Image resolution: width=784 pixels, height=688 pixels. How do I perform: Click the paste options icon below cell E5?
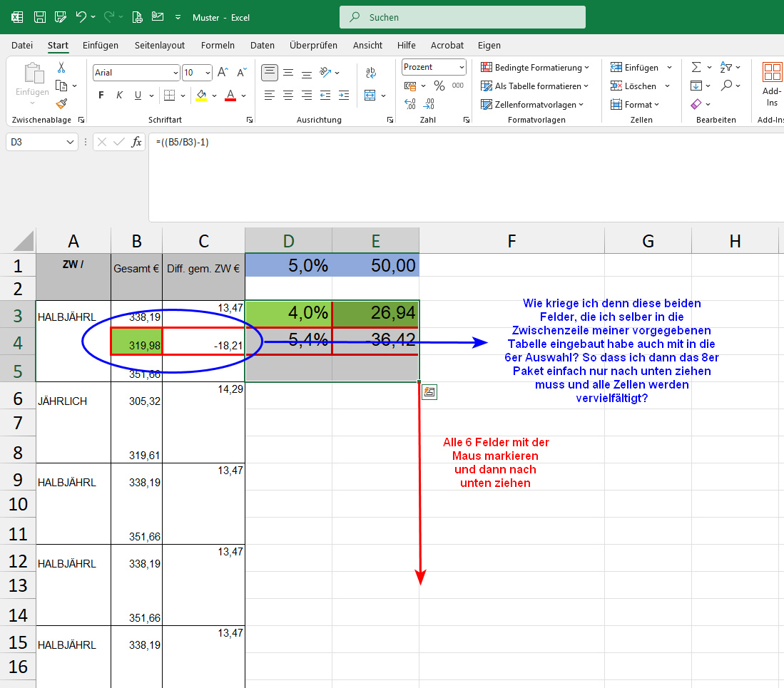[x=429, y=392]
